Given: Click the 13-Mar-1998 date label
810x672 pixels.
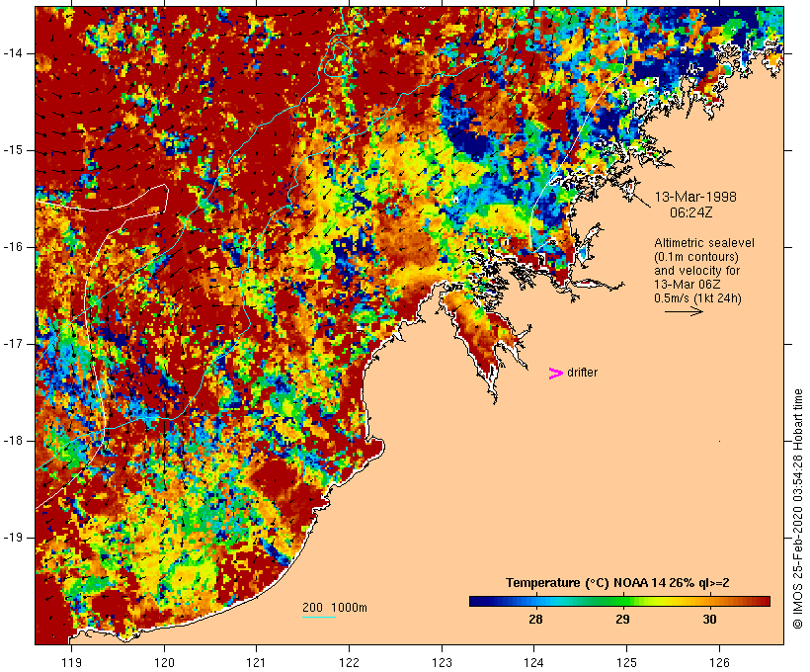Looking at the screenshot, I should pyautogui.click(x=695, y=197).
